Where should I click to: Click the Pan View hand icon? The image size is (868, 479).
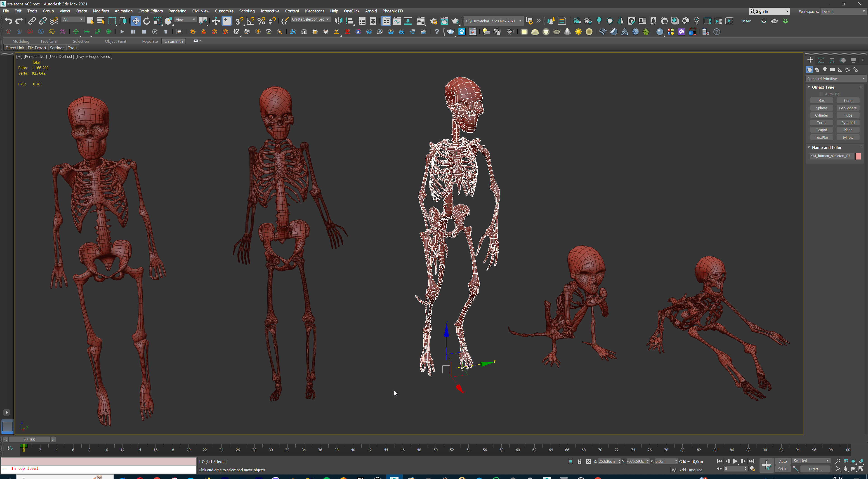click(845, 469)
